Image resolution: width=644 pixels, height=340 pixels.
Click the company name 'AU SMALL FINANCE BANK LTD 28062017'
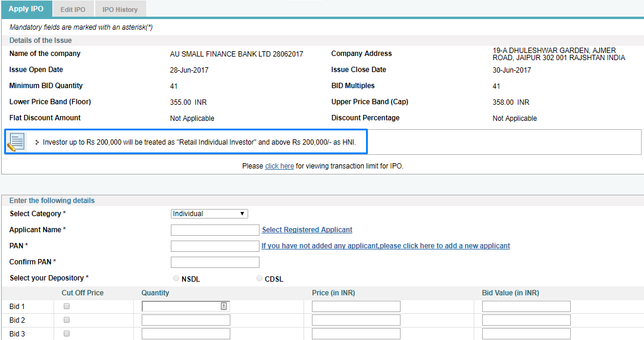[236, 54]
